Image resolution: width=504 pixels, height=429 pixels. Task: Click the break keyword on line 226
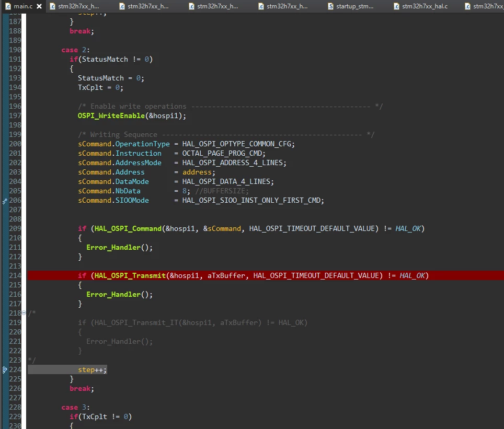80,389
